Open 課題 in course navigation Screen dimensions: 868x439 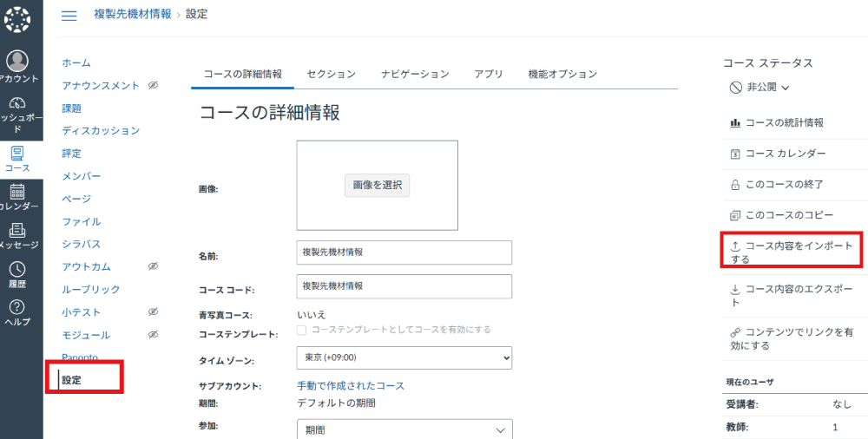point(71,108)
